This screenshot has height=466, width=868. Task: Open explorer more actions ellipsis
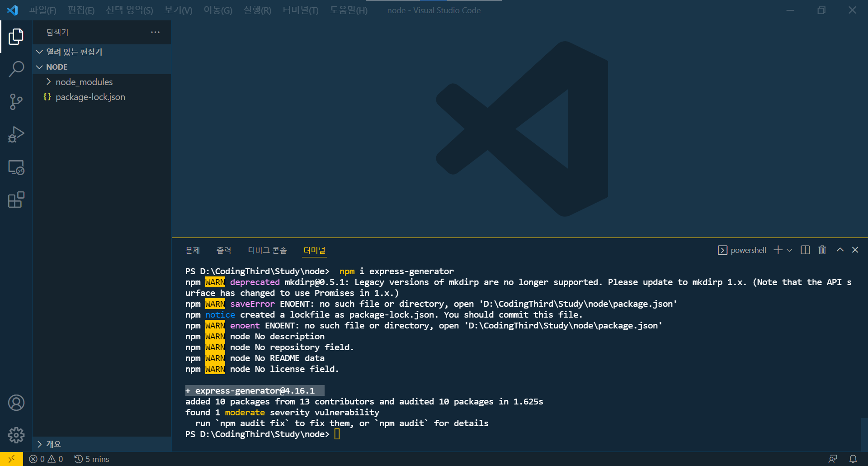pyautogui.click(x=155, y=32)
